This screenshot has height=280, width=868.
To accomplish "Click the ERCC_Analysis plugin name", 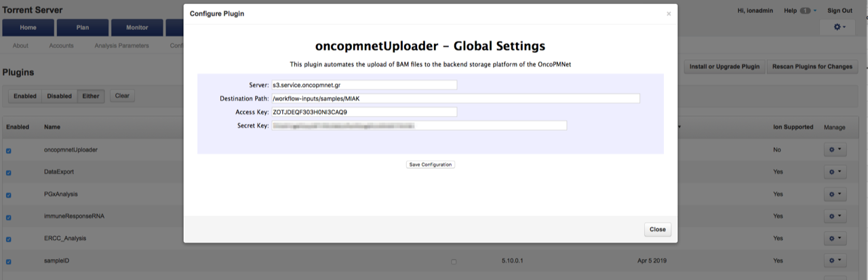I will [x=65, y=239].
